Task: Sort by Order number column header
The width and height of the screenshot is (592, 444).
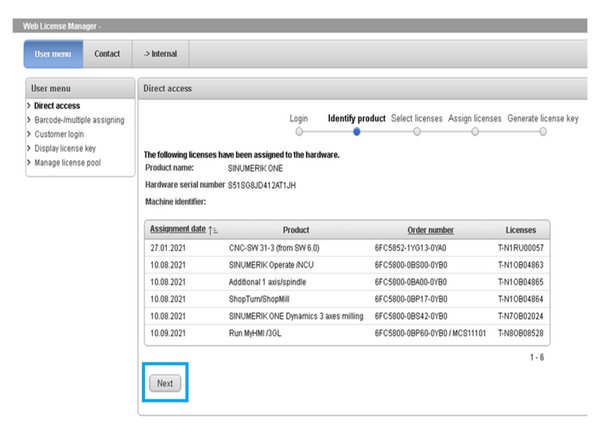Action: pos(430,230)
